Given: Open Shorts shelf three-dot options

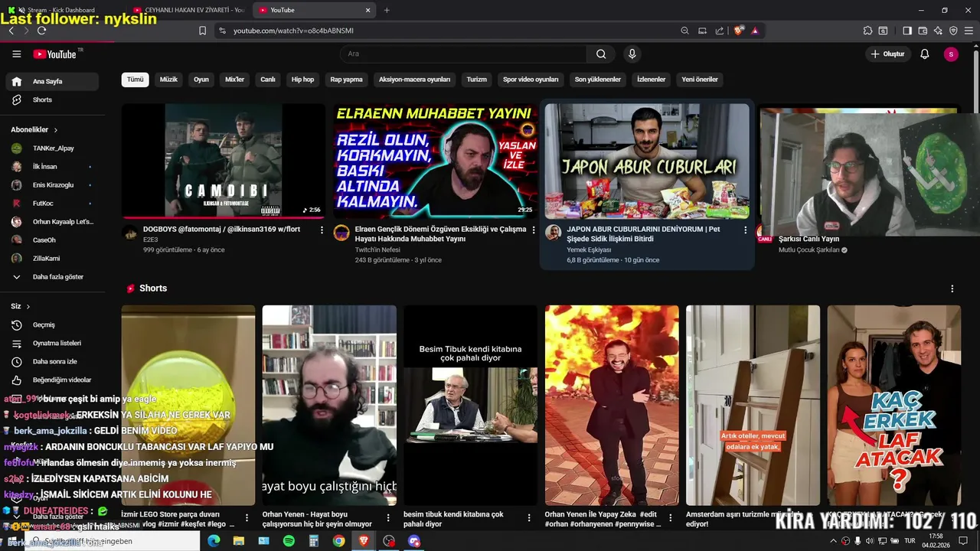Looking at the screenshot, I should (952, 289).
